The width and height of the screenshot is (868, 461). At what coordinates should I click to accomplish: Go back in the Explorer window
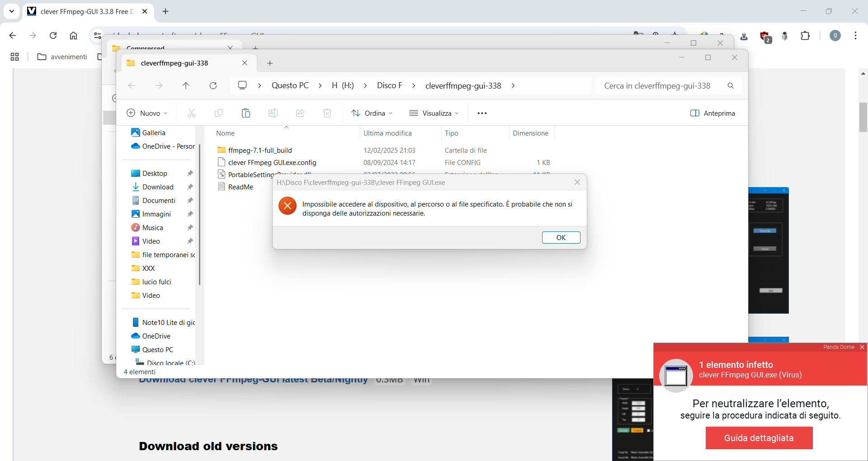pos(132,85)
